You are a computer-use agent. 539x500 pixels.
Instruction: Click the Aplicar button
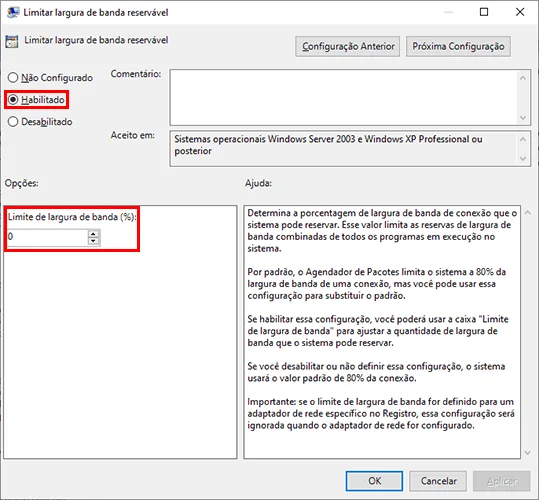pyautogui.click(x=502, y=481)
